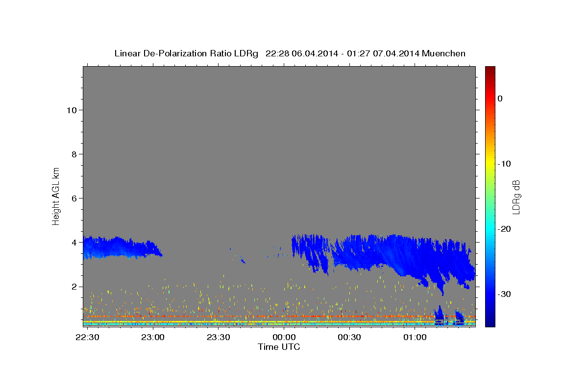Click the 23:00 time tick label
This screenshot has height=392, width=588.
click(153, 338)
